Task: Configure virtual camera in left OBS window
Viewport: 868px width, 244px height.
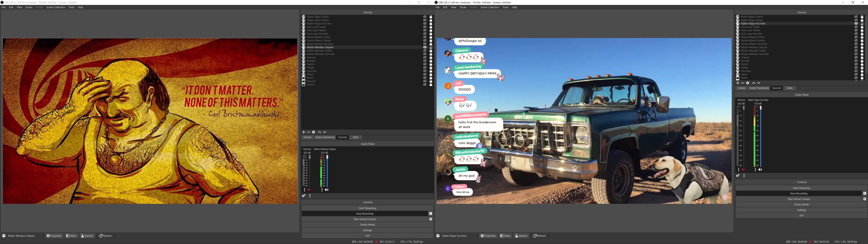Action: pyautogui.click(x=430, y=219)
